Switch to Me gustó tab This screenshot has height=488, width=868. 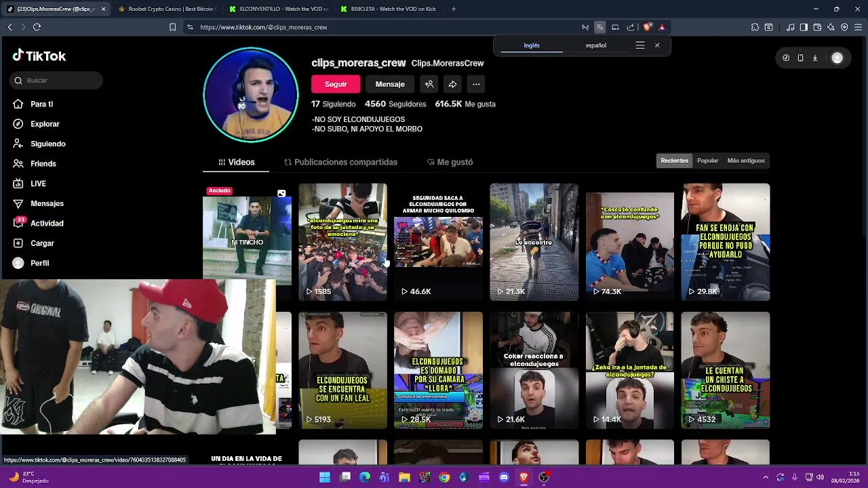point(450,162)
